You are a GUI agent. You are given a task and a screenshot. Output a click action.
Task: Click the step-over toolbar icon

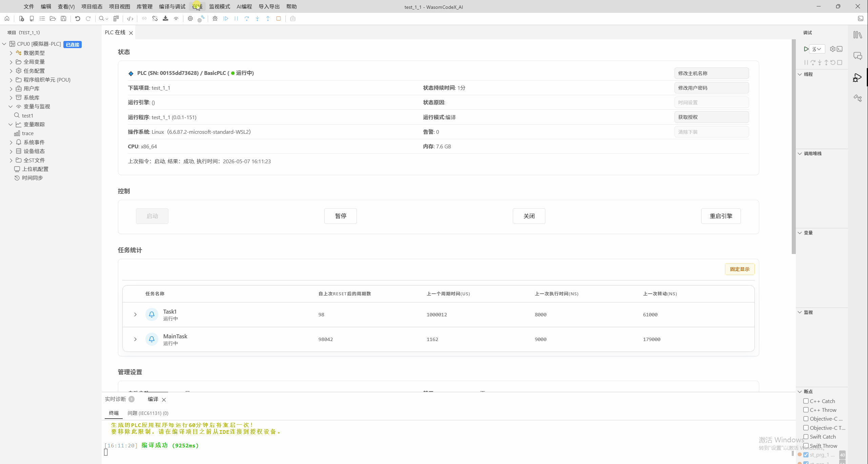pyautogui.click(x=247, y=19)
